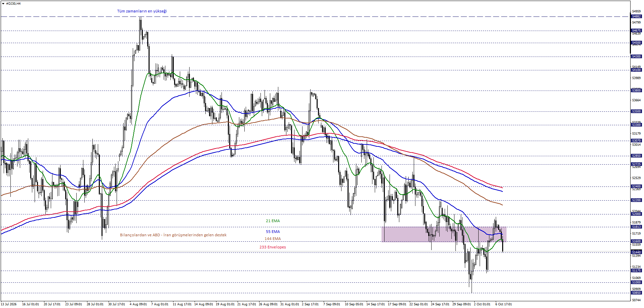Click the 52000 price level tag
This screenshot has height=308, width=644.
click(636, 214)
